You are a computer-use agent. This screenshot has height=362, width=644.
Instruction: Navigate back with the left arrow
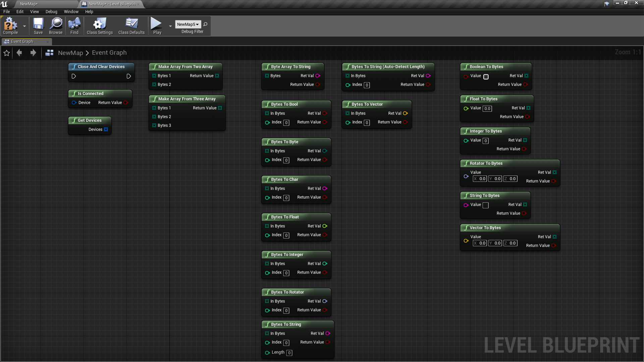19,53
